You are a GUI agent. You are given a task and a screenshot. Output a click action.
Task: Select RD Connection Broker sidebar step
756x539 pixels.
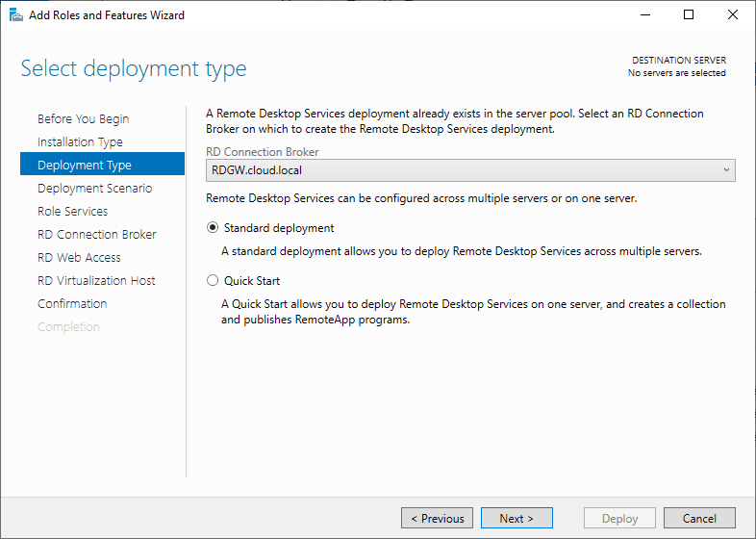click(96, 235)
